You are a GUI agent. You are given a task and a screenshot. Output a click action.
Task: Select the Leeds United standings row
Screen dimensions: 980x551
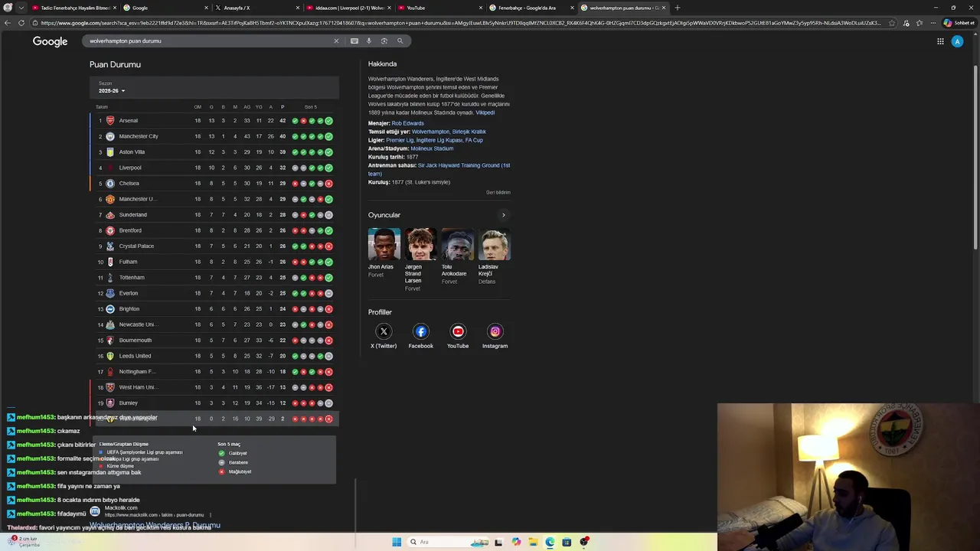coord(214,356)
